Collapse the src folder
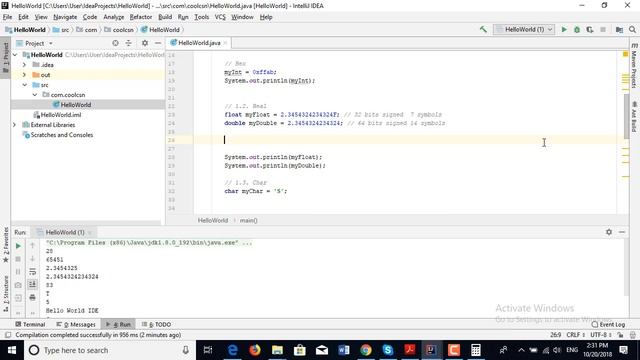The image size is (640, 360). (24, 84)
